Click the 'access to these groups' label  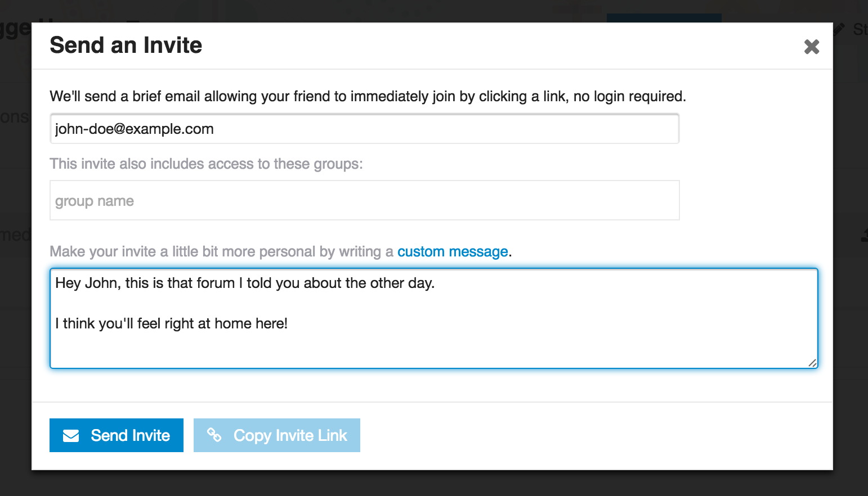point(206,164)
